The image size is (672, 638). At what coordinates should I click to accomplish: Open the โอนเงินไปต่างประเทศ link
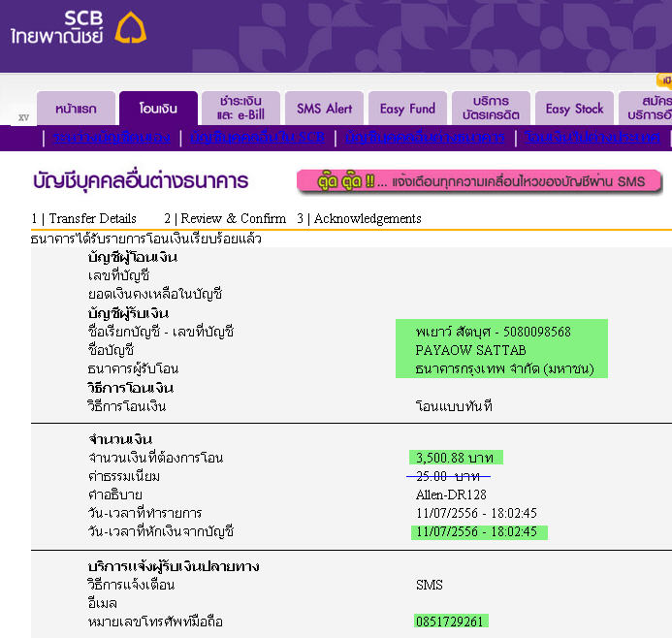[x=592, y=137]
